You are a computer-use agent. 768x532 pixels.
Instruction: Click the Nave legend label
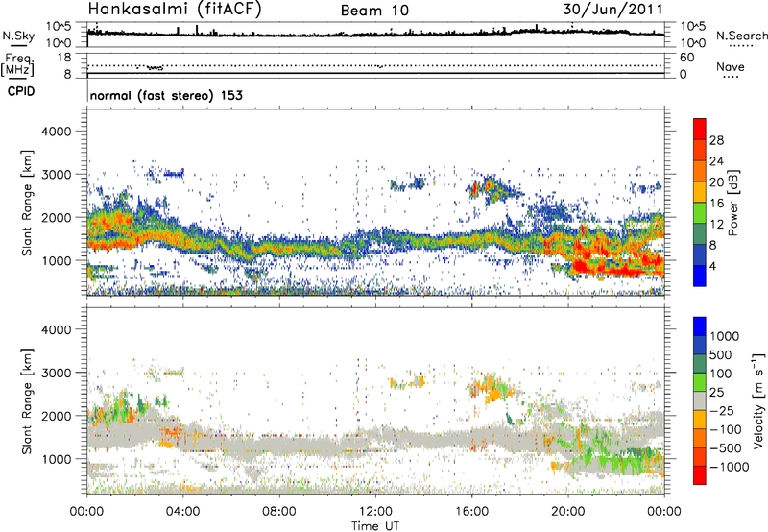point(731,66)
